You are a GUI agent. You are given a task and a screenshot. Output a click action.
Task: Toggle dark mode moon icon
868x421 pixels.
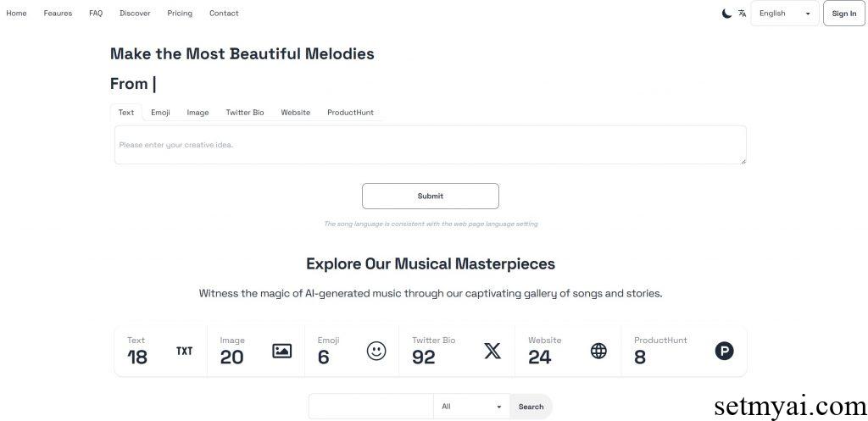coord(726,14)
